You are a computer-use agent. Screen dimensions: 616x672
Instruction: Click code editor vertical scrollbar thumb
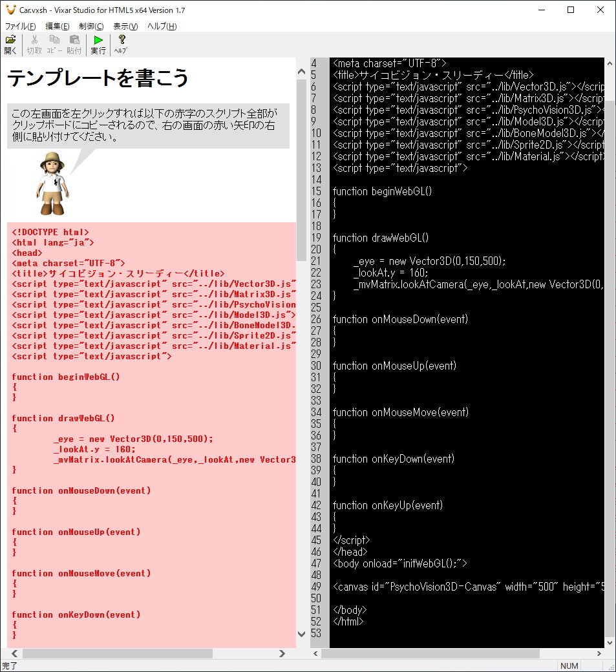(610, 368)
